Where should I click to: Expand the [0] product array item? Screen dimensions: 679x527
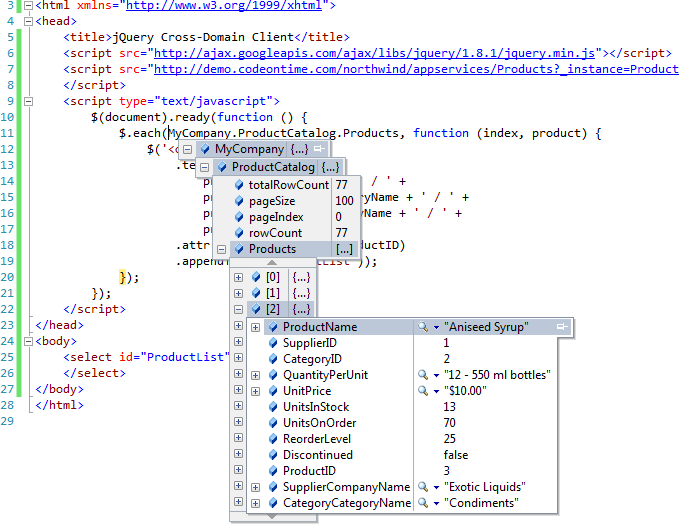238,277
